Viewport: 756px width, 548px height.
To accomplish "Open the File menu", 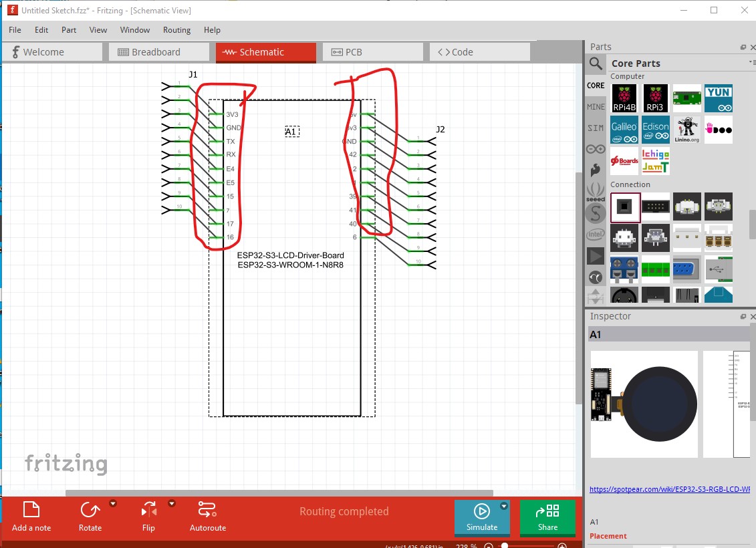I will [x=15, y=30].
